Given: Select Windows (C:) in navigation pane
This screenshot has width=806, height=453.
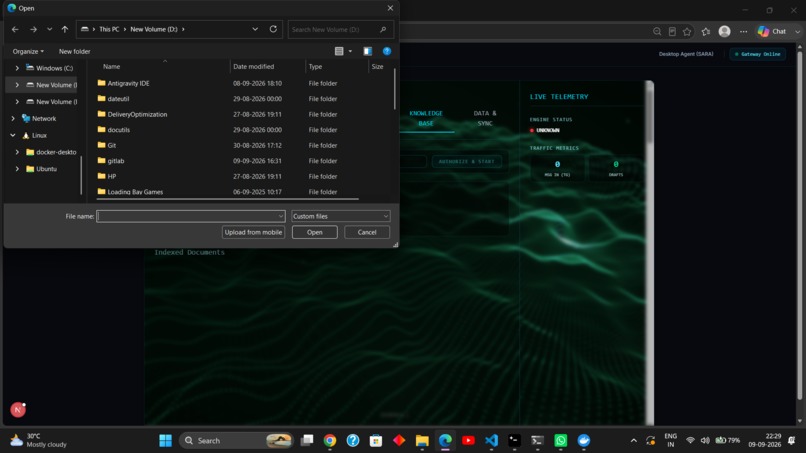Looking at the screenshot, I should [49, 68].
